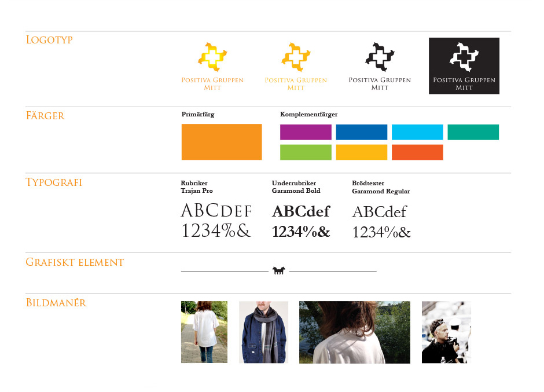Open photo of man with sunglasses

446,332
